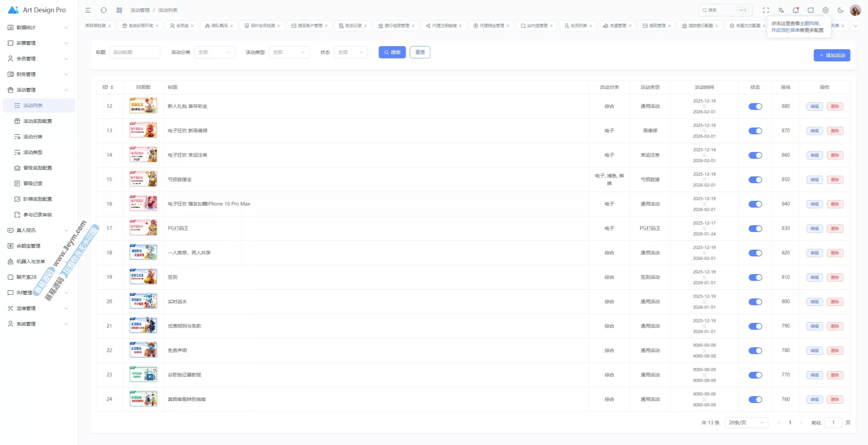
Task: Open the notifications bell icon
Action: [x=795, y=10]
